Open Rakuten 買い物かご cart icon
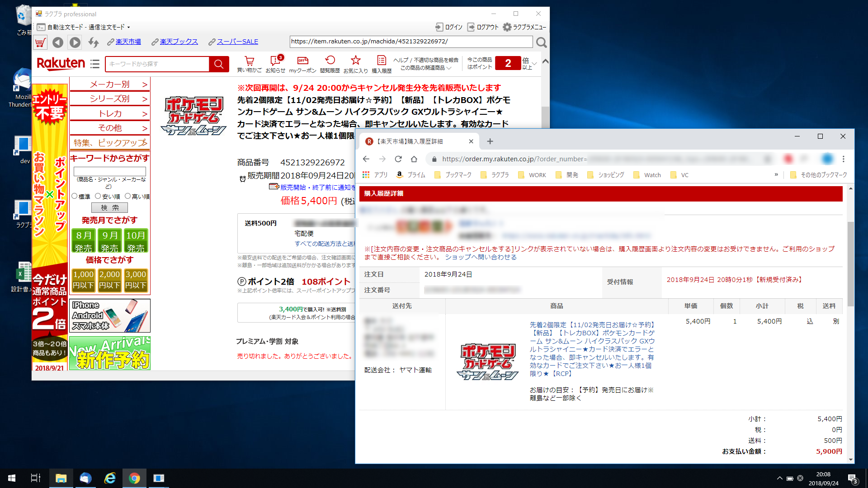Viewport: 868px width, 488px height. pyautogui.click(x=249, y=64)
